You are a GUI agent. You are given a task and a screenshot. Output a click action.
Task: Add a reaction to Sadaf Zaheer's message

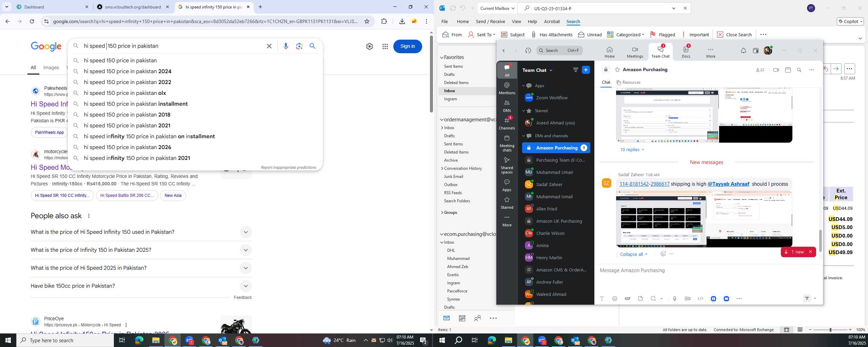(663, 254)
